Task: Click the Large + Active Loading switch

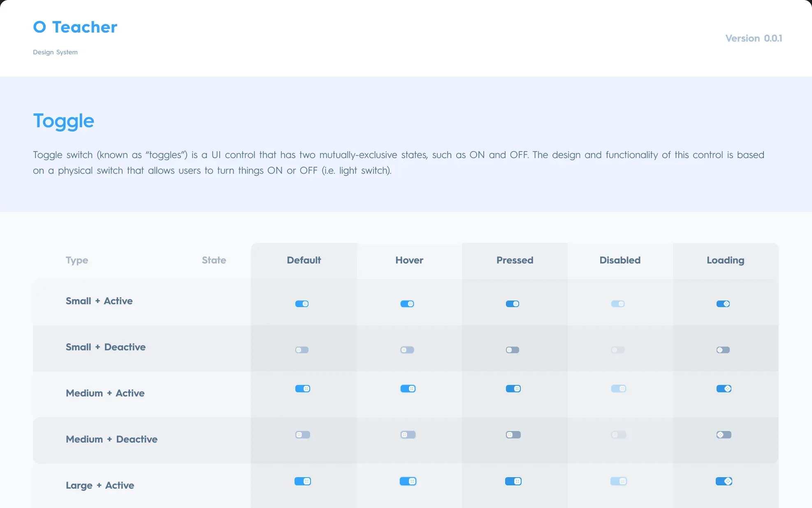Action: tap(724, 481)
